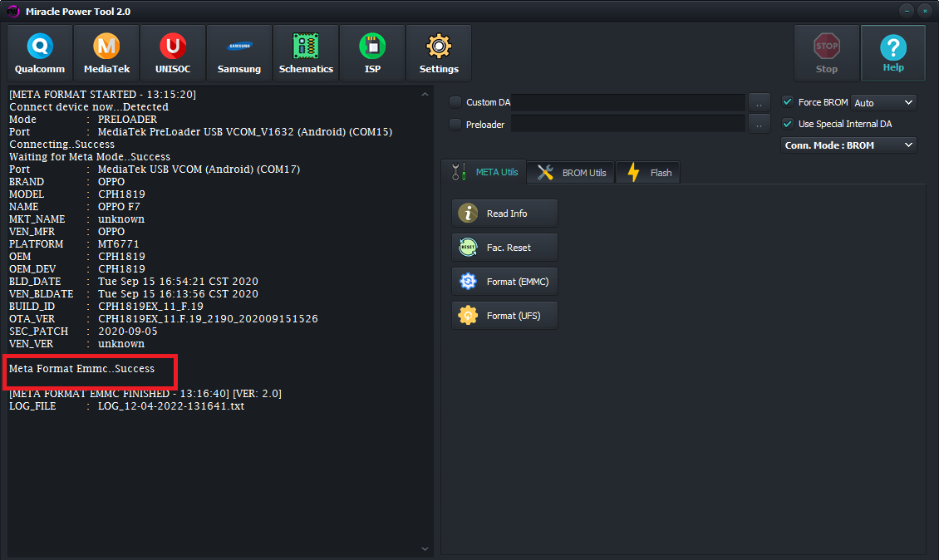
Task: Click the Preloader path field
Action: pyautogui.click(x=628, y=124)
